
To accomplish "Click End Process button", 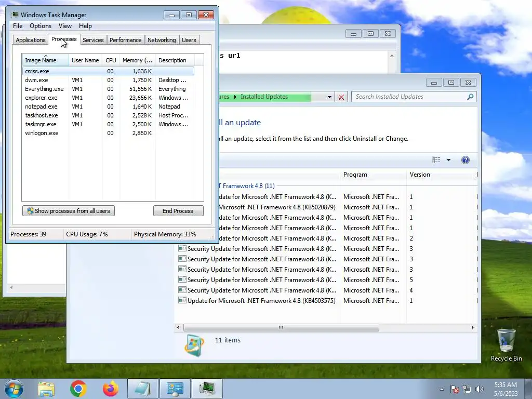I will 178,211.
